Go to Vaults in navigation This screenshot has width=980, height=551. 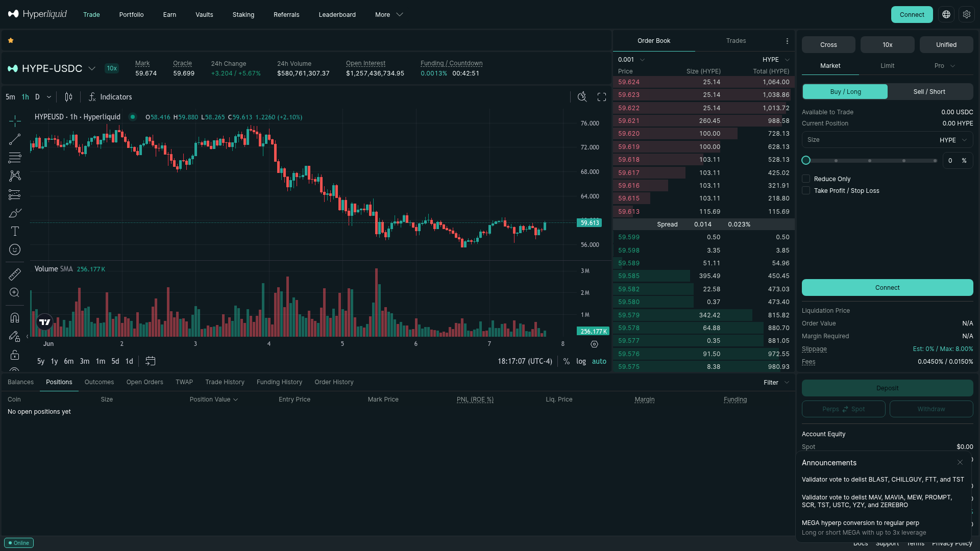point(204,15)
